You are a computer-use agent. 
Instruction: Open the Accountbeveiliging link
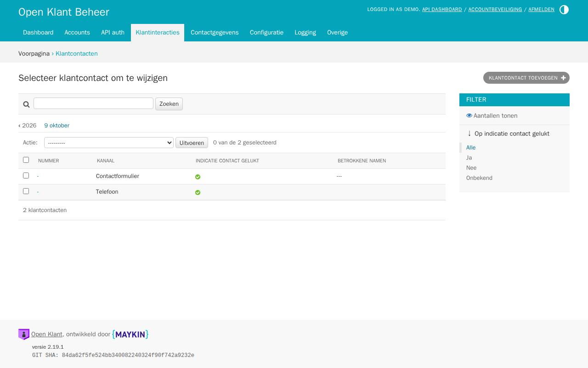495,9
